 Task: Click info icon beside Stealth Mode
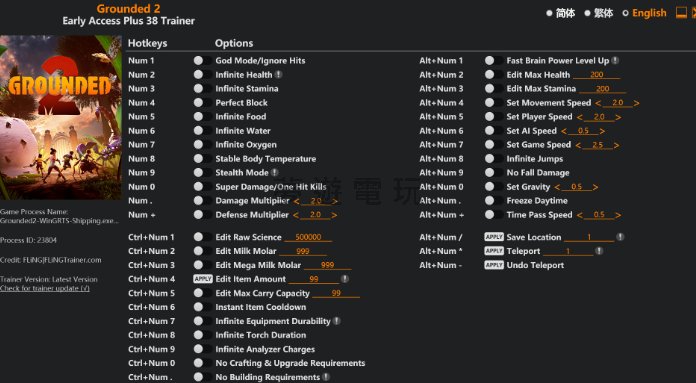(x=275, y=173)
